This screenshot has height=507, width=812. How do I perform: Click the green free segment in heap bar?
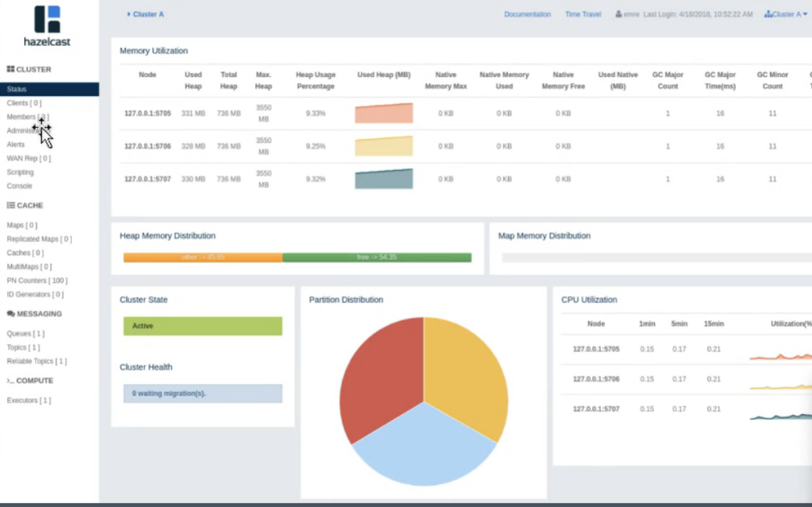pyautogui.click(x=377, y=257)
